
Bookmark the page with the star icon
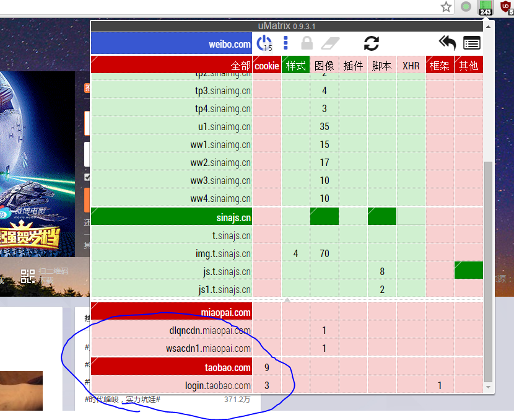446,7
